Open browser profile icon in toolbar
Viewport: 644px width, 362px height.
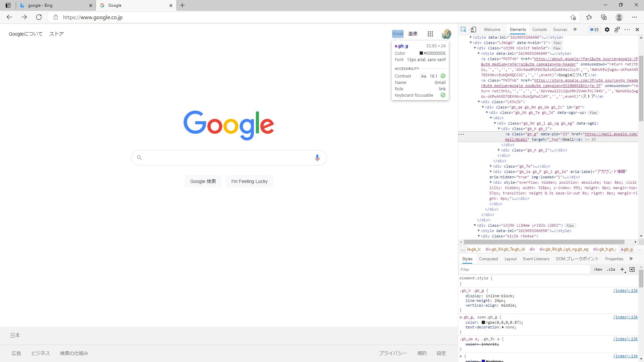[619, 17]
